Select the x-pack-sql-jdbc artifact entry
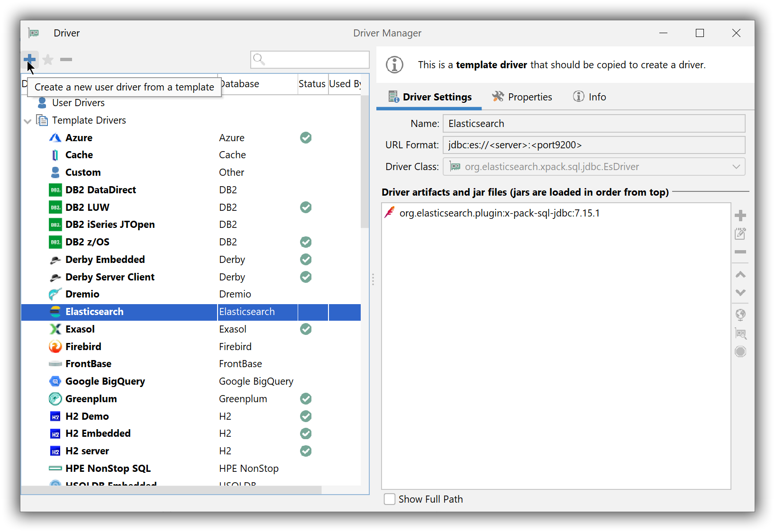The width and height of the screenshot is (775, 532). [499, 213]
